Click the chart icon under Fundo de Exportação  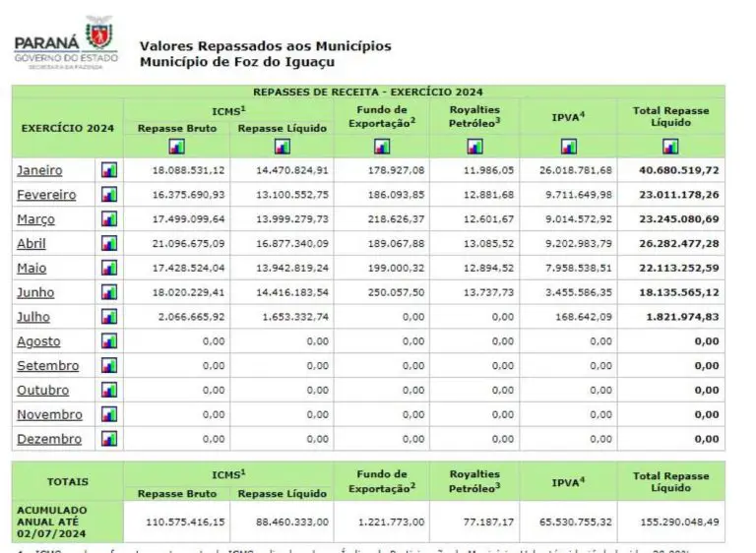(381, 147)
